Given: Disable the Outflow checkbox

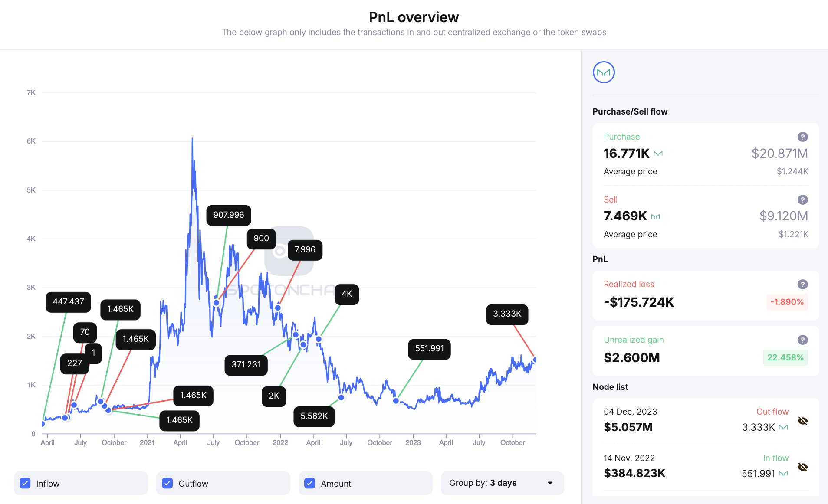Looking at the screenshot, I should click(168, 483).
